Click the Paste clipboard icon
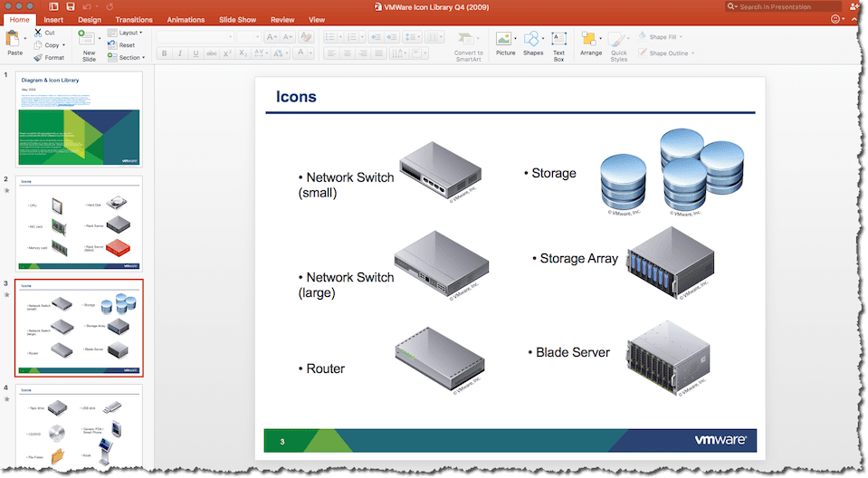 click(14, 39)
